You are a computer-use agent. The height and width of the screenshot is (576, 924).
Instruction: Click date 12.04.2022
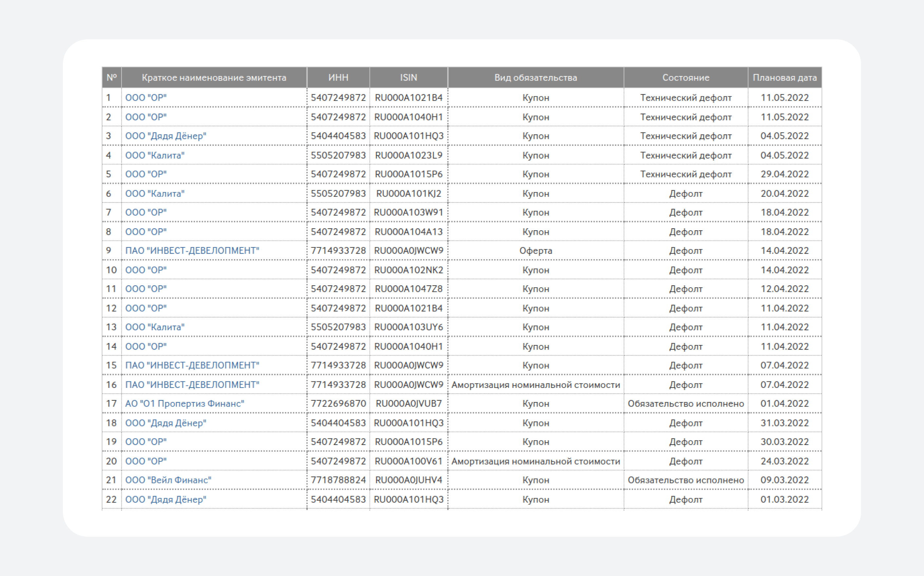pos(785,289)
